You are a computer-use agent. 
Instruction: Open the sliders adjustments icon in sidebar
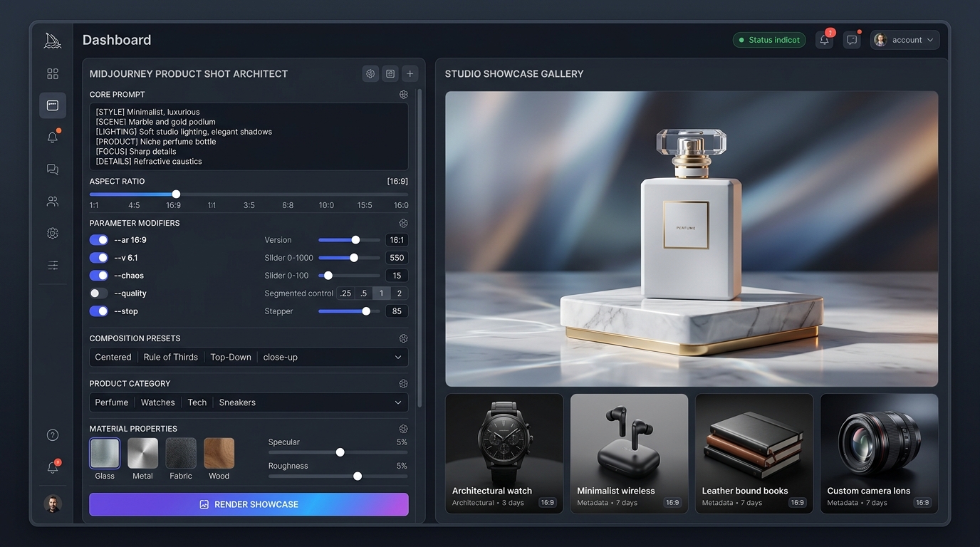pyautogui.click(x=53, y=266)
